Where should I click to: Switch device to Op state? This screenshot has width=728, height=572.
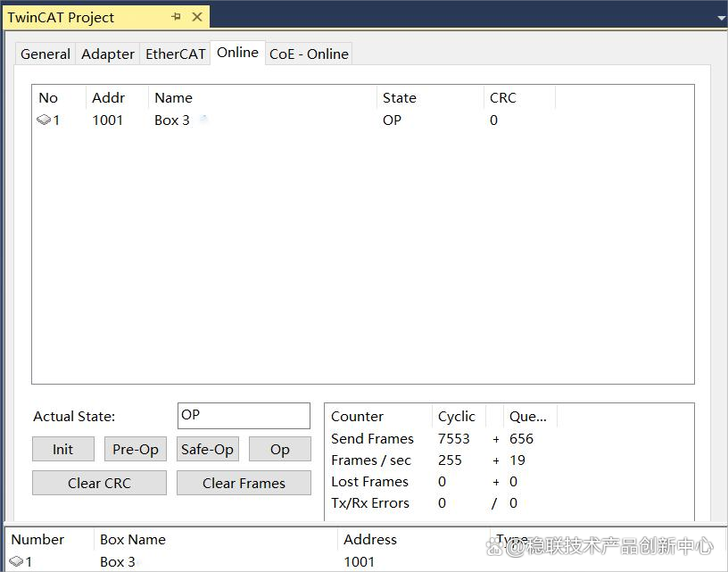(280, 449)
